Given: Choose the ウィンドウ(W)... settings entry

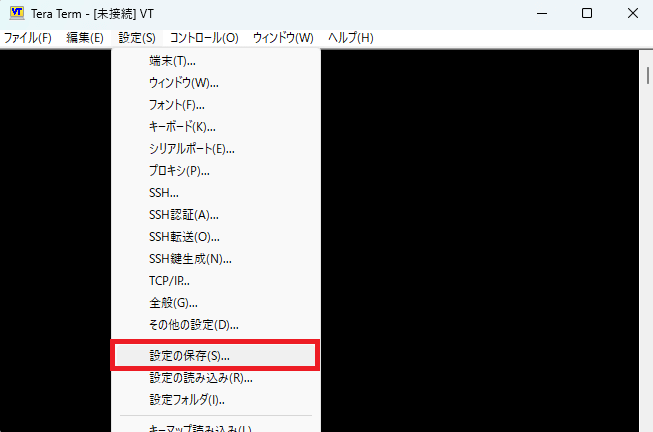Looking at the screenshot, I should [183, 83].
